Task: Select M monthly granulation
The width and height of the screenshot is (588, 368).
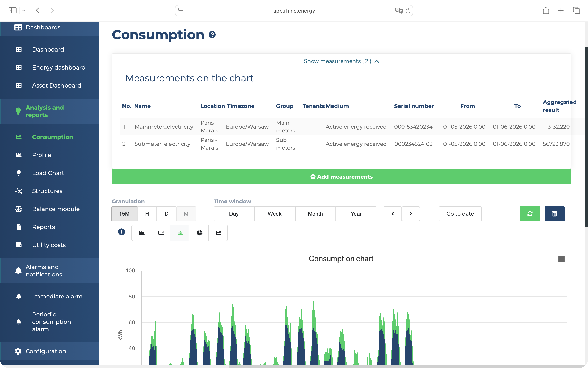Action: tap(186, 214)
